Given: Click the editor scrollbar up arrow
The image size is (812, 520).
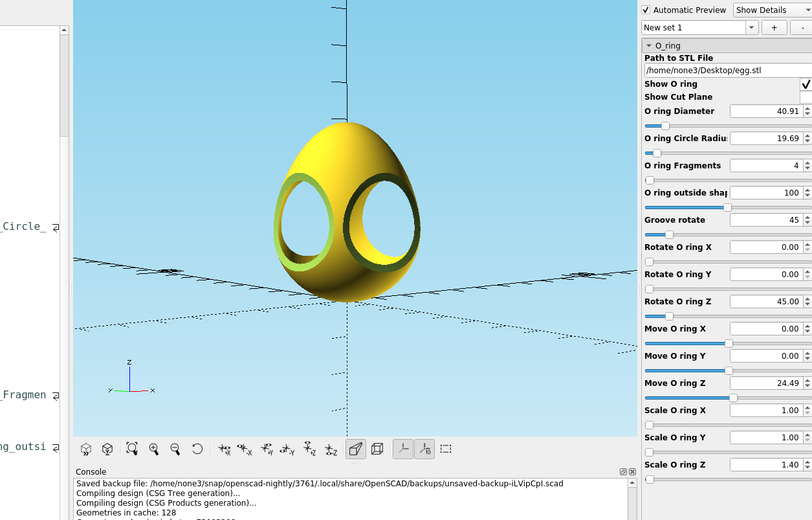Looking at the screenshot, I should pos(64,30).
